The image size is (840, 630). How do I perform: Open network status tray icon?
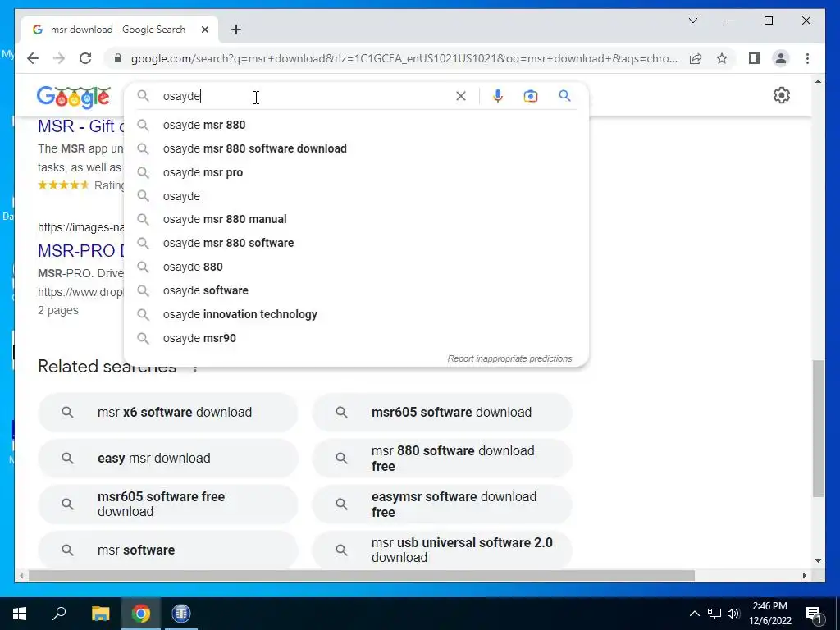(x=714, y=614)
